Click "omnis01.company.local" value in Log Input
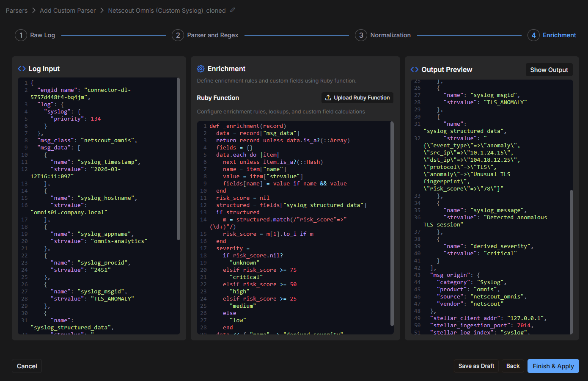This screenshot has width=588, height=381. click(69, 213)
